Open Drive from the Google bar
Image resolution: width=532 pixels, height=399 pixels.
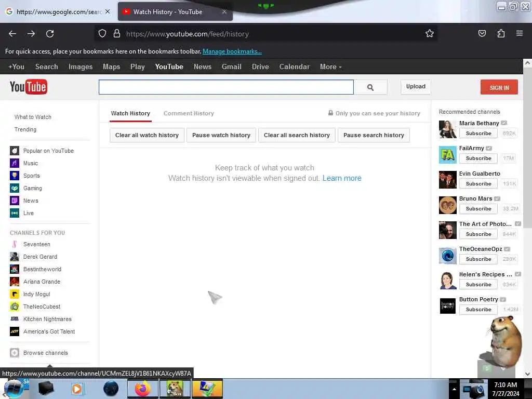[x=260, y=67]
